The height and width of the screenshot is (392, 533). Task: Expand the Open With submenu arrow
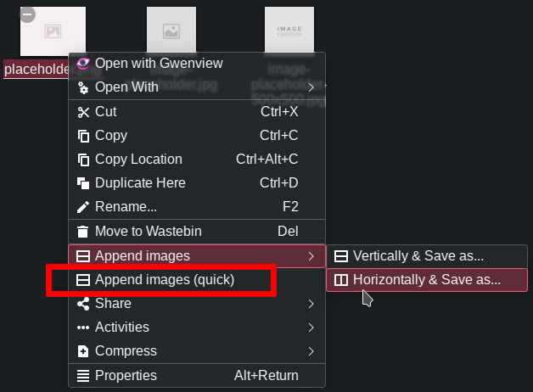coord(311,87)
